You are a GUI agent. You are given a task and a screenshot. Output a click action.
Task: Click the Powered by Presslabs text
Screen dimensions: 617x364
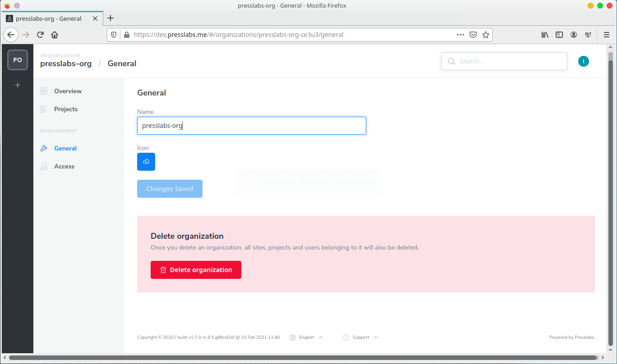572,337
